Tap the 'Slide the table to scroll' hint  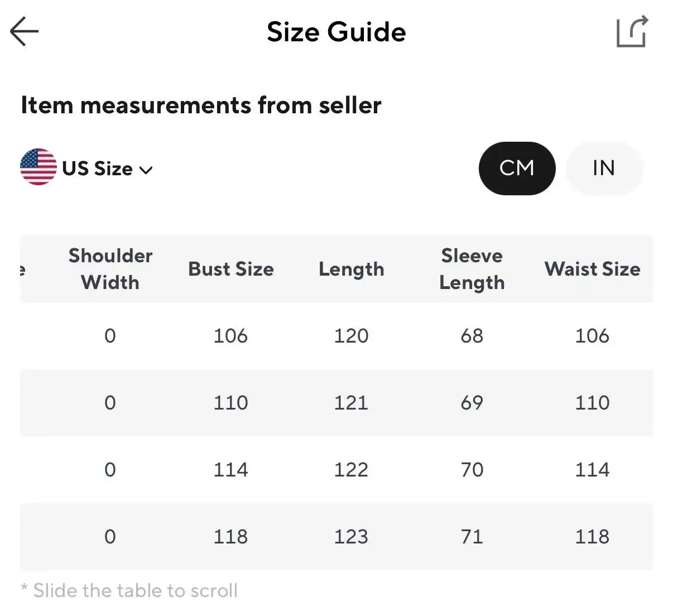click(129, 590)
